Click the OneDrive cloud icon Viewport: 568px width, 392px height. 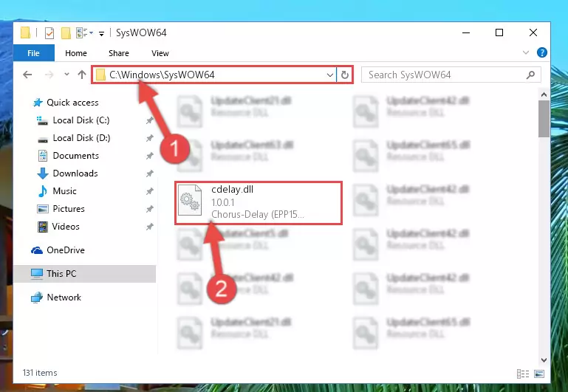point(37,250)
